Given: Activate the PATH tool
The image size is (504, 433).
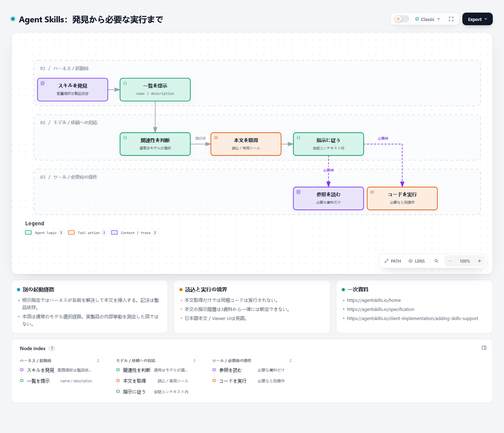Looking at the screenshot, I should (x=392, y=261).
